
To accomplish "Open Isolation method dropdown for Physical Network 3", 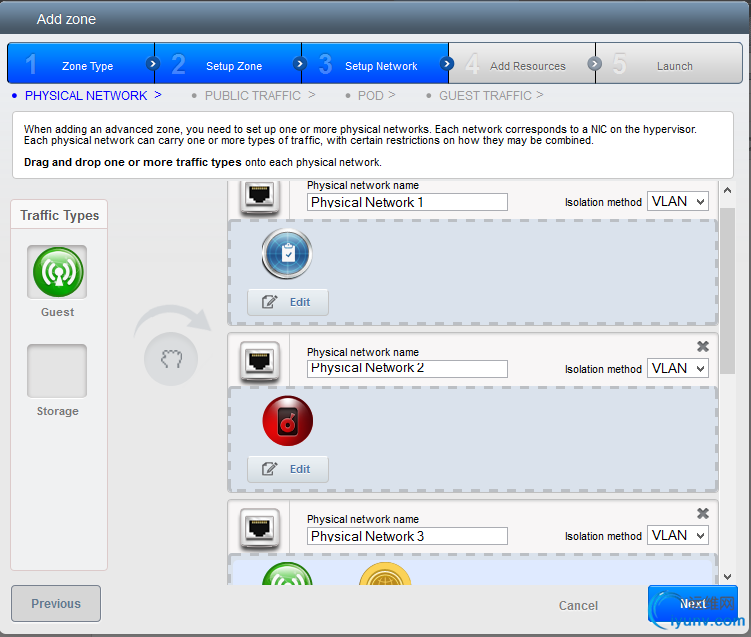I will pyautogui.click(x=678, y=535).
